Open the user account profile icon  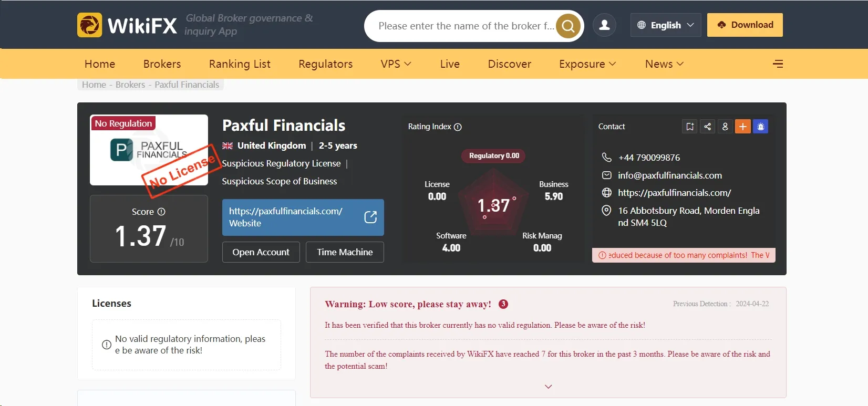[x=605, y=25]
